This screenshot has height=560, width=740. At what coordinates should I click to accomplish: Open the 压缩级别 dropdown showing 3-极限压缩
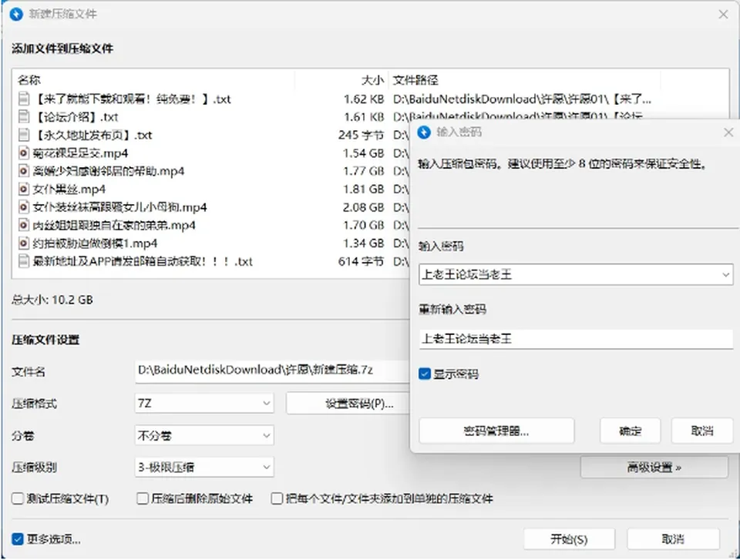(x=203, y=468)
